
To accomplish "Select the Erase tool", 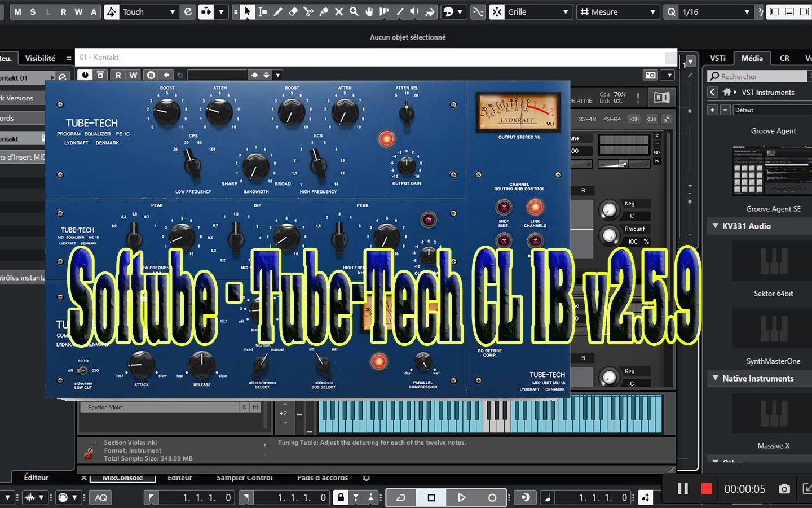I will point(293,12).
